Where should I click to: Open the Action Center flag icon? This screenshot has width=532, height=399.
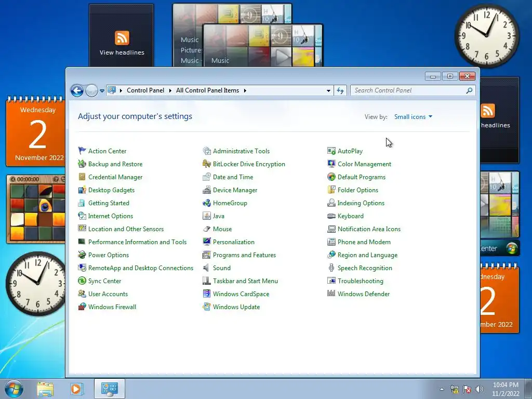[82, 151]
